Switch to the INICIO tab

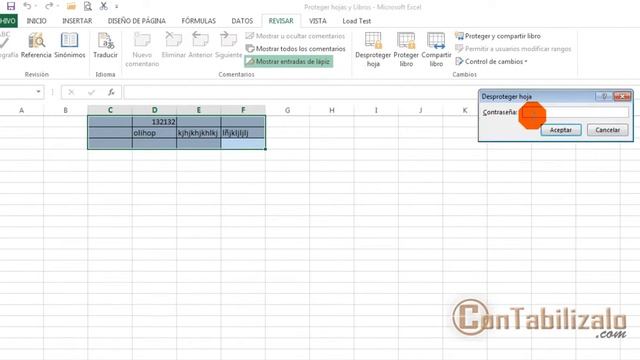tap(36, 21)
